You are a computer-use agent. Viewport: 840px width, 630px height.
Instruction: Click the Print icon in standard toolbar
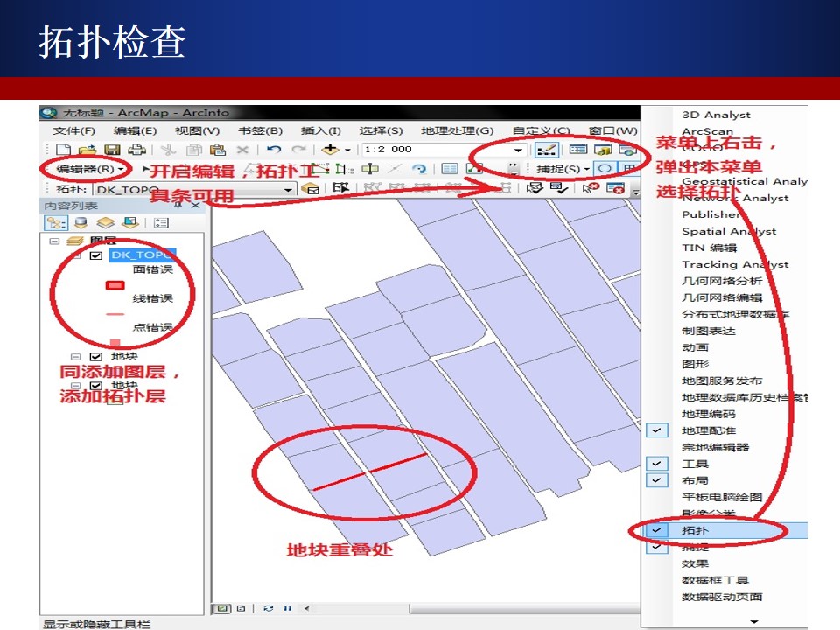point(136,150)
